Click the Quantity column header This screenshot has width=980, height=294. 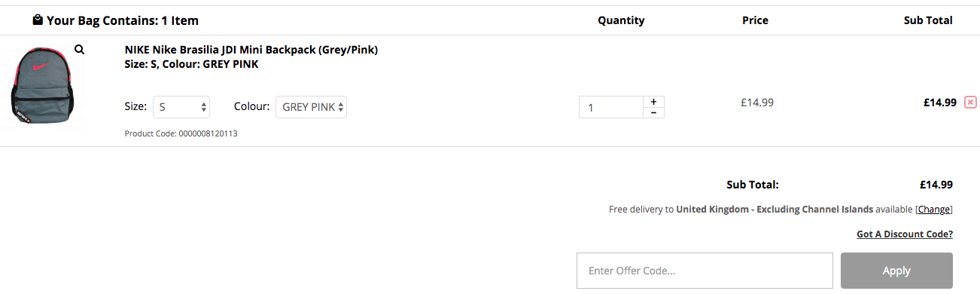[x=621, y=20]
